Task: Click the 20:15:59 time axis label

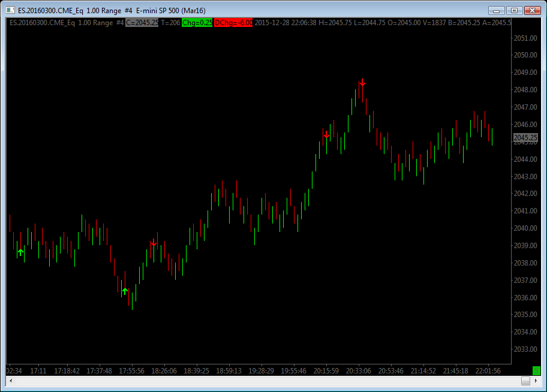Action: click(326, 371)
